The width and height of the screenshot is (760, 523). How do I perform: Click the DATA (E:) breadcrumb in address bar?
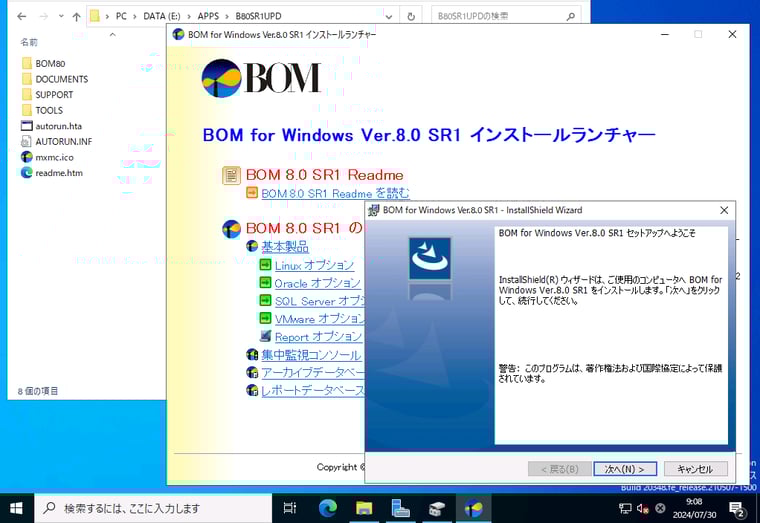pyautogui.click(x=162, y=16)
